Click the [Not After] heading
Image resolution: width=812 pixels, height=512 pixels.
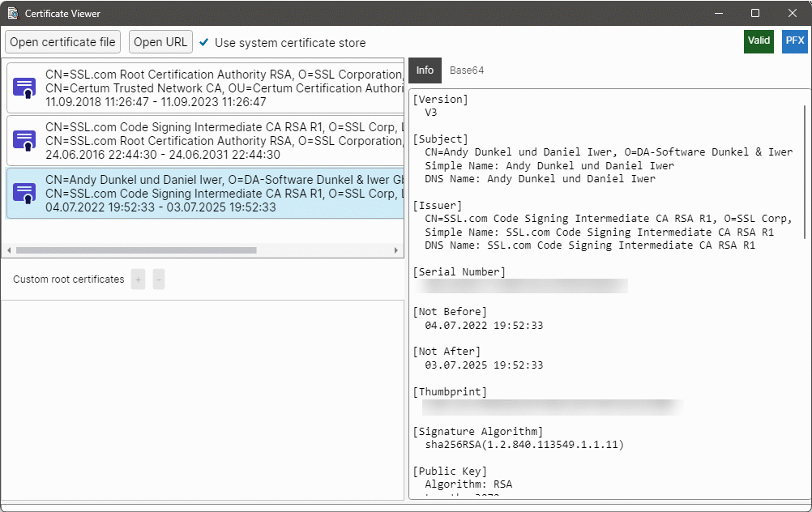coord(447,352)
